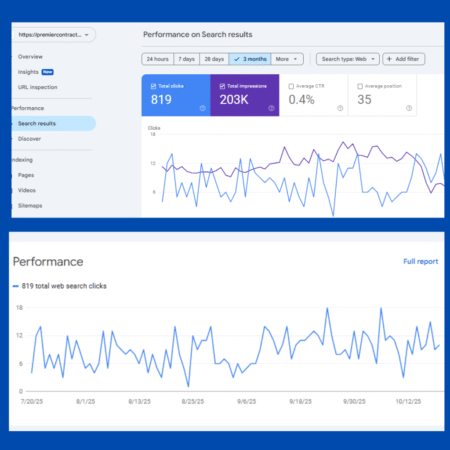Open Insights in the sidebar
This screenshot has height=450, width=450.
[28, 72]
